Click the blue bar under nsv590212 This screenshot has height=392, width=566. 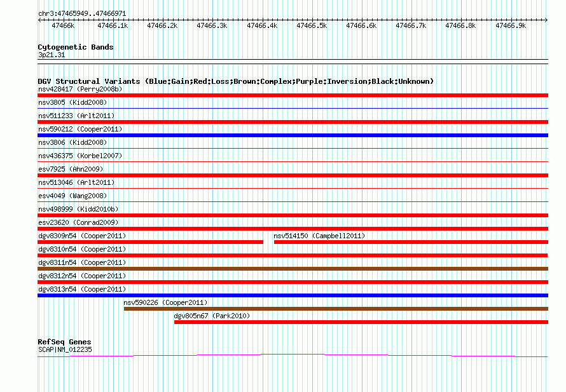pos(293,135)
